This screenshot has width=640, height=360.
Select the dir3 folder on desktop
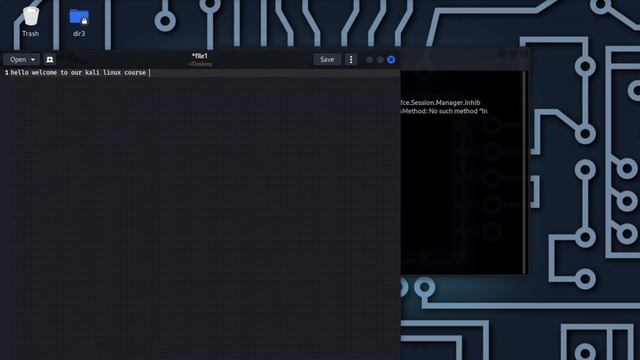coord(79,23)
